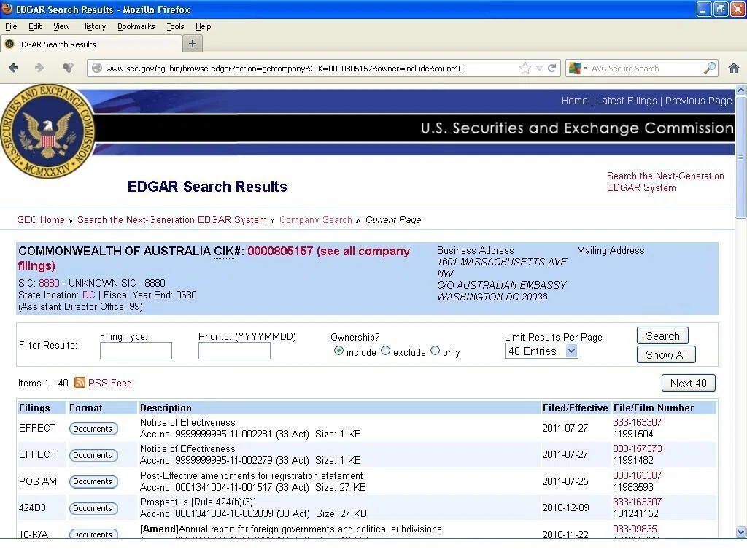The height and width of the screenshot is (560, 747).
Task: Click the RSS Feed text link
Action: pos(110,383)
